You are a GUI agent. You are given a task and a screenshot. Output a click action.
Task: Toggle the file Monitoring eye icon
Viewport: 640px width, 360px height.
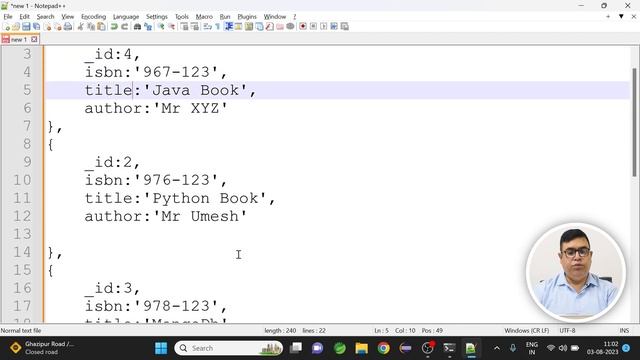point(290,27)
